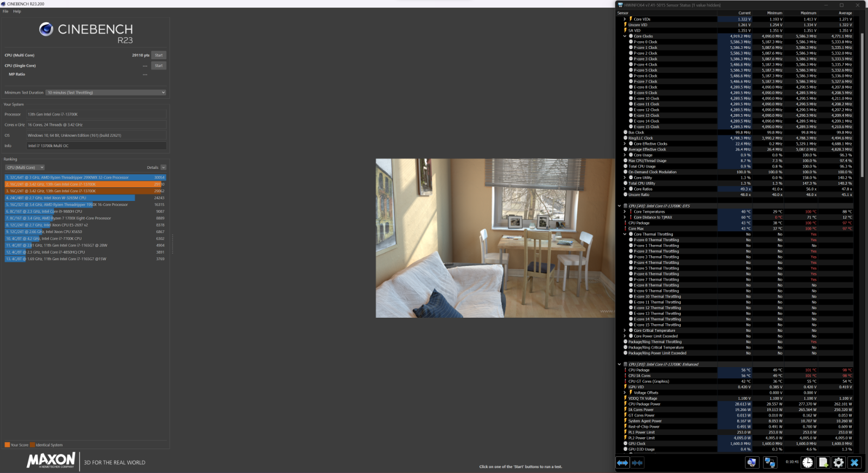Image resolution: width=868 pixels, height=473 pixels.
Task: Open Cinebench File menu
Action: coord(5,11)
